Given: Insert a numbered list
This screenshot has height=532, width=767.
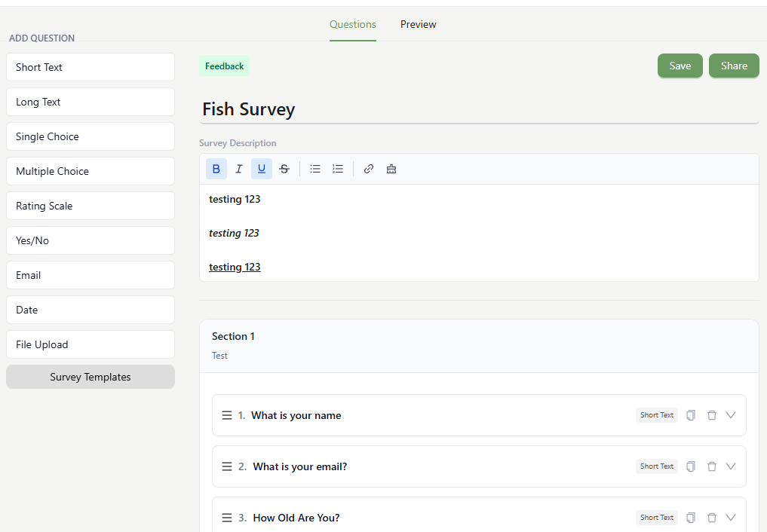Looking at the screenshot, I should [x=338, y=169].
